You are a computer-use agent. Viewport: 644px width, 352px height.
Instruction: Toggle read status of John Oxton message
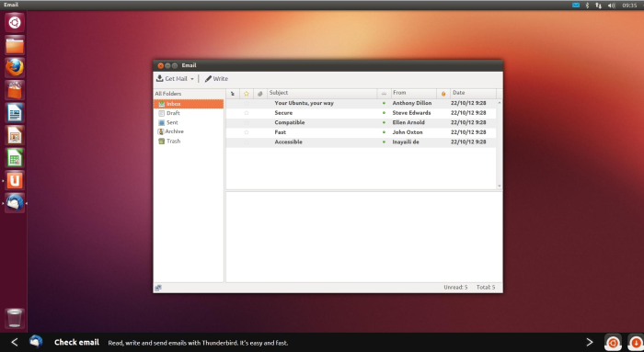pos(384,132)
